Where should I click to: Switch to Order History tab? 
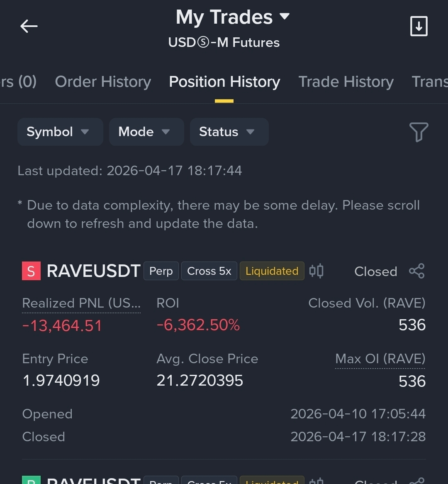pyautogui.click(x=103, y=82)
